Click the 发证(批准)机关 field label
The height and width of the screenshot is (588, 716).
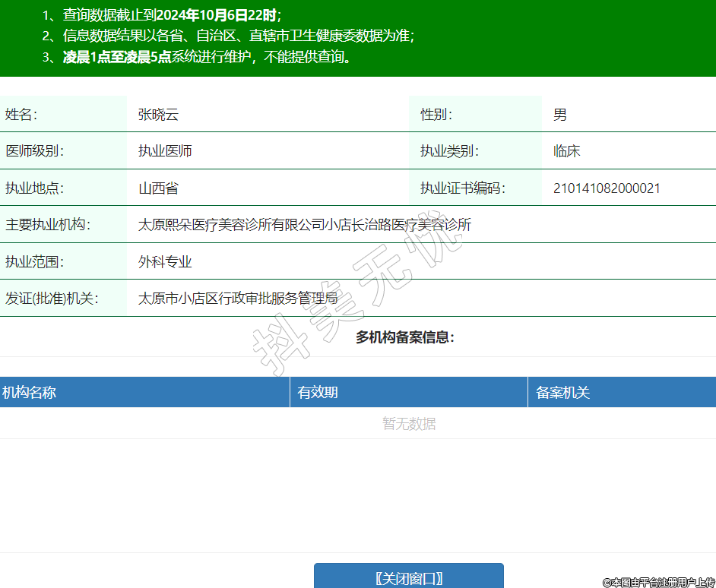pyautogui.click(x=52, y=299)
